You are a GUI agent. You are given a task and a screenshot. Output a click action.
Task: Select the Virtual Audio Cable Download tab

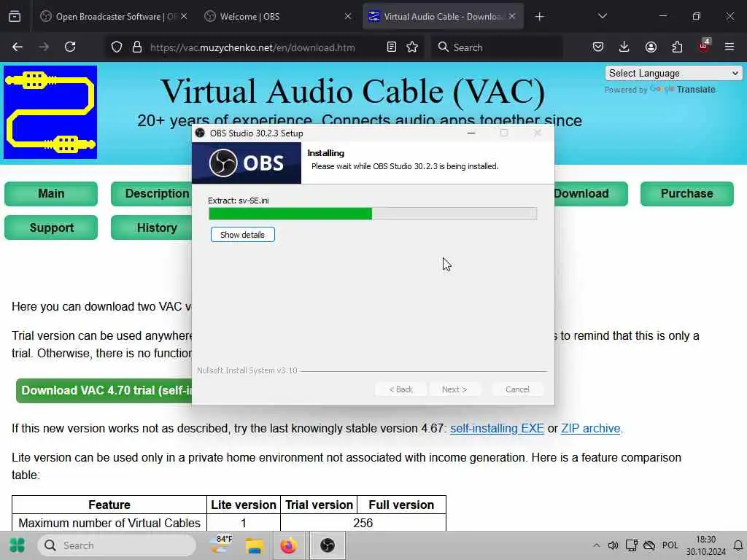pos(443,17)
